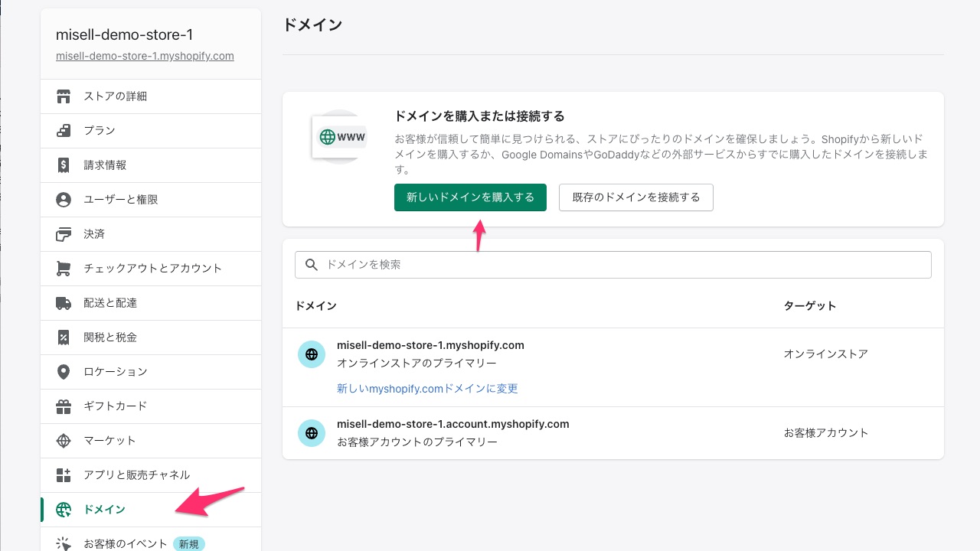Click the store name misell-demo-store-1 heading
Image resolution: width=980 pixels, height=551 pixels.
point(125,34)
